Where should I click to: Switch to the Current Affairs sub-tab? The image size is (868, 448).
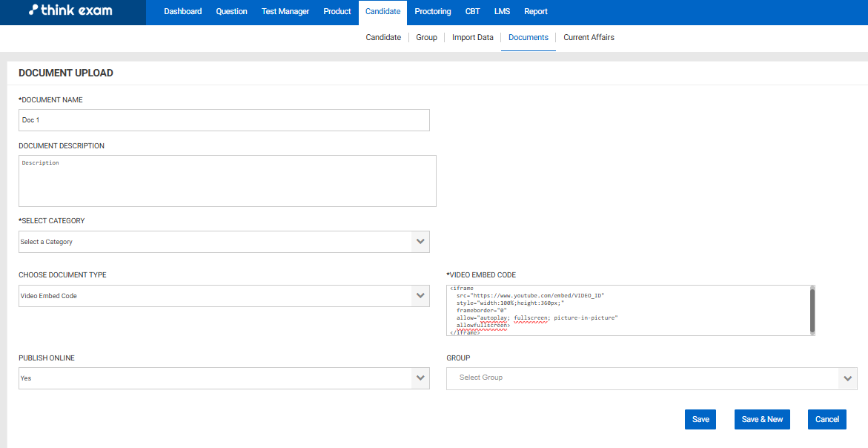pyautogui.click(x=589, y=38)
